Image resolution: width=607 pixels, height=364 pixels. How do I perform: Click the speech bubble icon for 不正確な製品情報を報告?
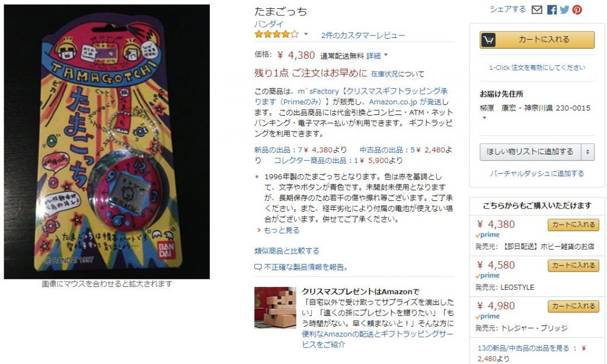[258, 267]
